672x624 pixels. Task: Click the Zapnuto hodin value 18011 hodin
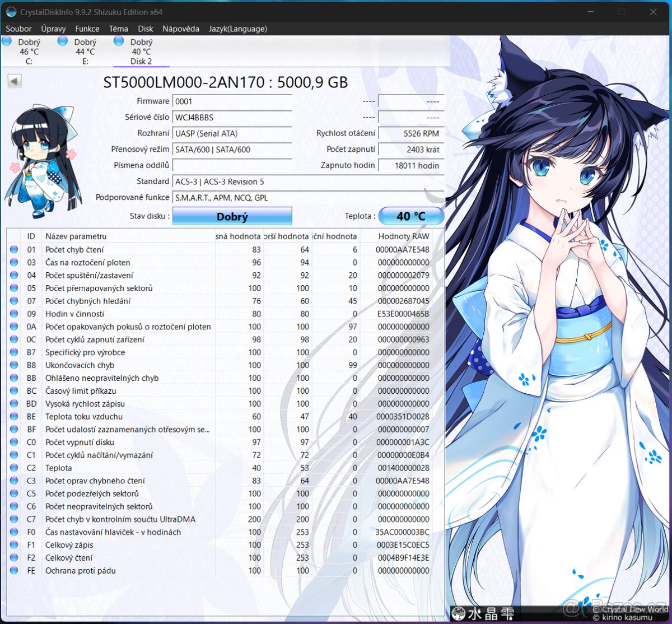click(411, 165)
